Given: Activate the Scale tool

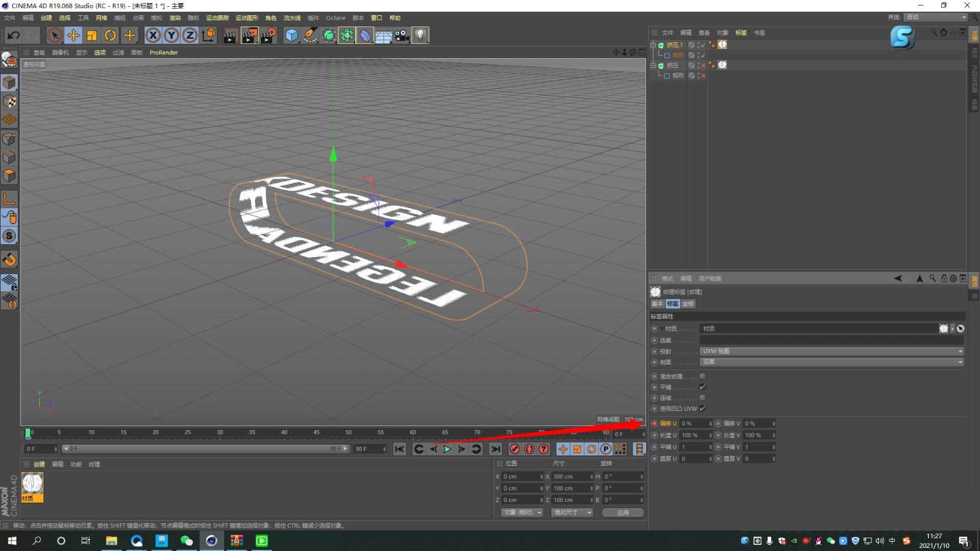Looking at the screenshot, I should (x=91, y=35).
